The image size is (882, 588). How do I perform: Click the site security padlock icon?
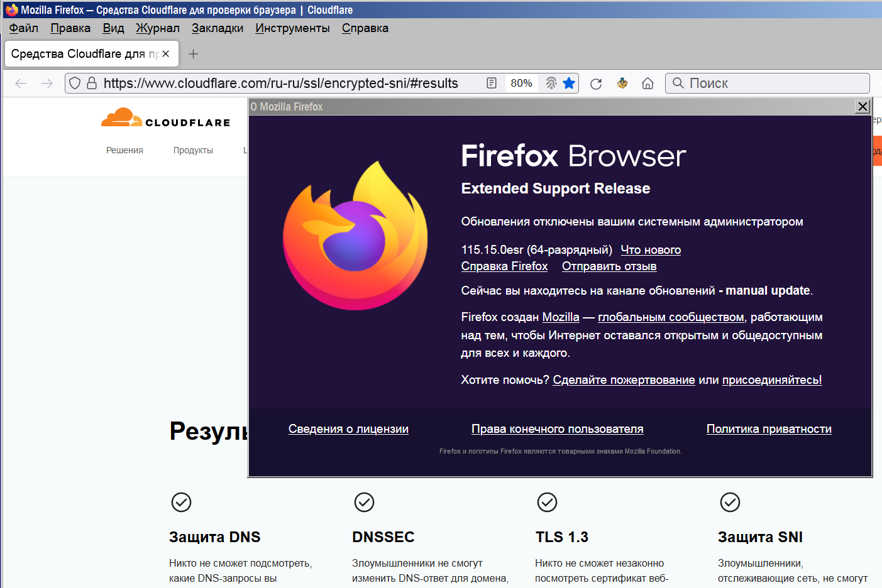(x=92, y=83)
